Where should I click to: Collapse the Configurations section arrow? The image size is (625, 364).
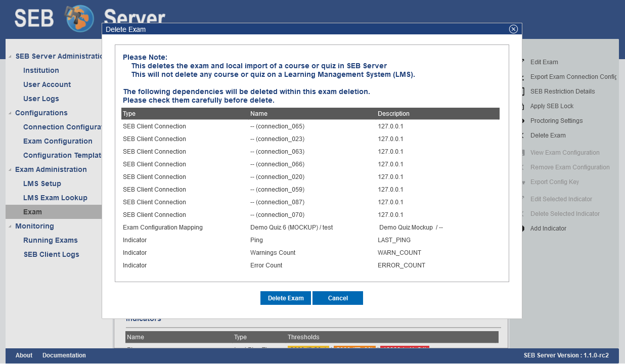(x=10, y=113)
